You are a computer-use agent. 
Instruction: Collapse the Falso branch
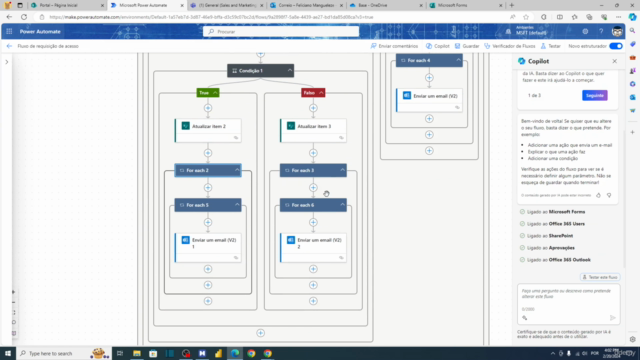pos(321,93)
